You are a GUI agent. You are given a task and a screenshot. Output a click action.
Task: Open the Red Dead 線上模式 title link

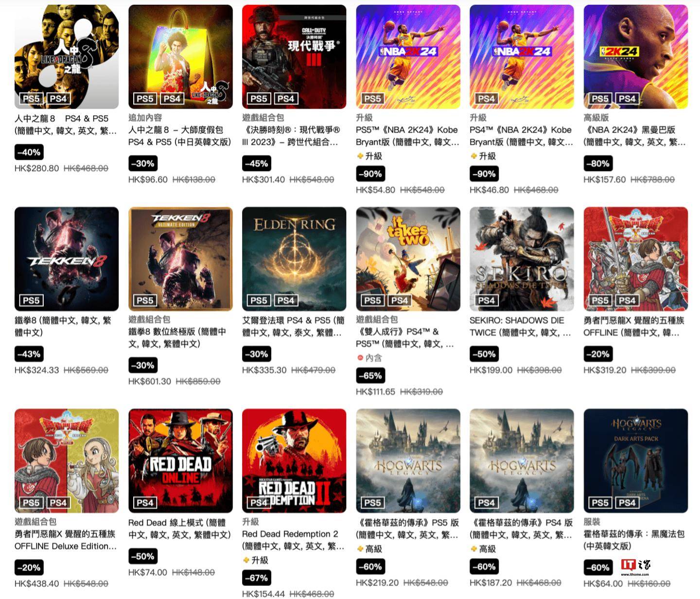tap(179, 529)
